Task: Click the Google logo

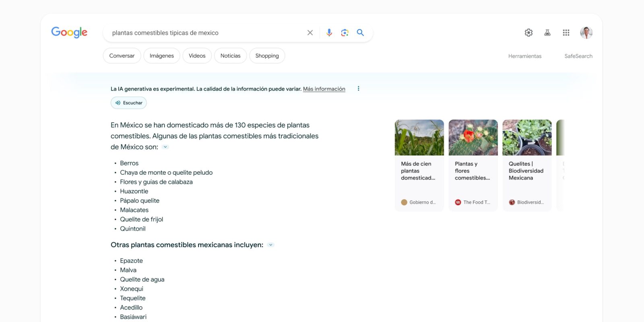Action: tap(69, 32)
